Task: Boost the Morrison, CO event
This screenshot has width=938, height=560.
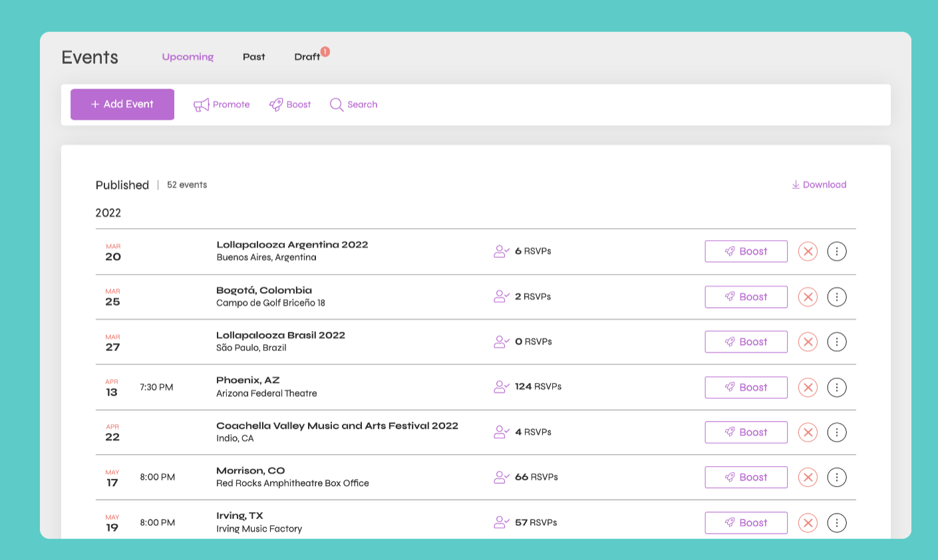Action: 746,478
